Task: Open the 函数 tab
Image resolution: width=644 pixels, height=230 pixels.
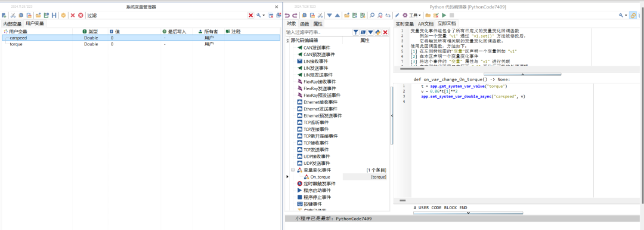Action: click(304, 23)
